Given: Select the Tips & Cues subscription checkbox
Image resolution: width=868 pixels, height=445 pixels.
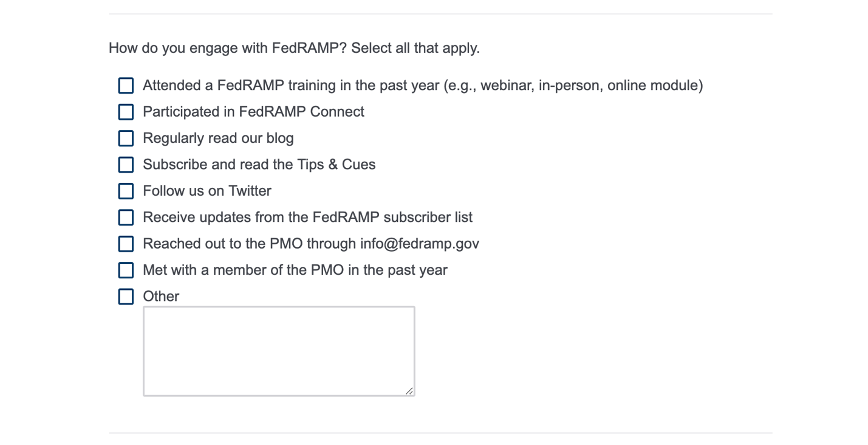Looking at the screenshot, I should [x=126, y=165].
